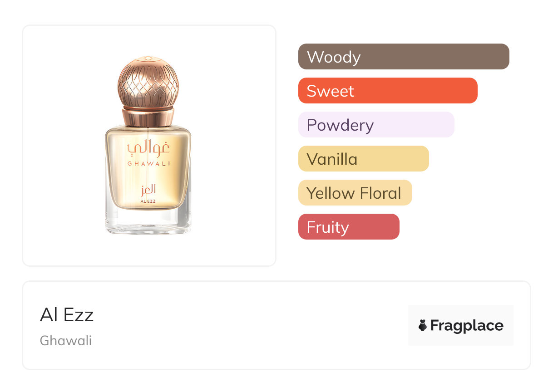Select the Sweet accord bar
Image resolution: width=553 pixels, height=392 pixels.
[387, 91]
